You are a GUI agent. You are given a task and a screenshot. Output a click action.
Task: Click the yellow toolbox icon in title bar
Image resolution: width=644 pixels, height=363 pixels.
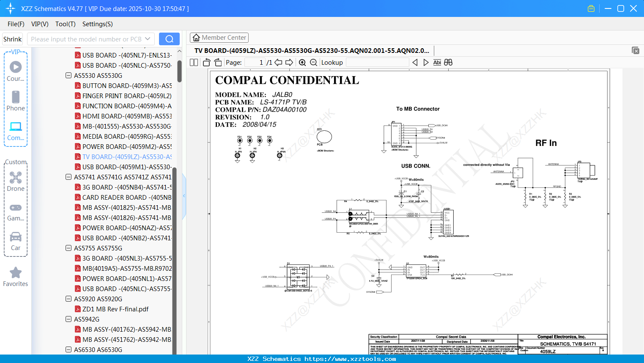click(591, 8)
